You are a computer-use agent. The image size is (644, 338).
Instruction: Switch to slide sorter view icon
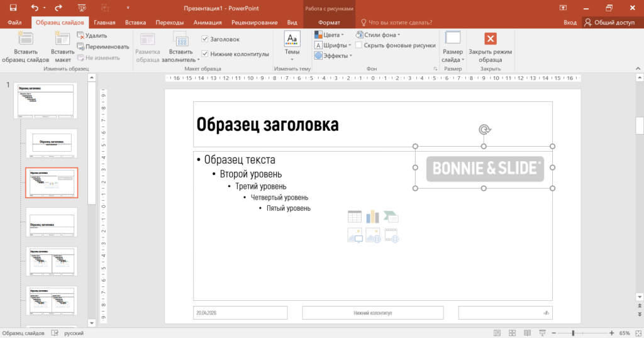tap(512, 333)
